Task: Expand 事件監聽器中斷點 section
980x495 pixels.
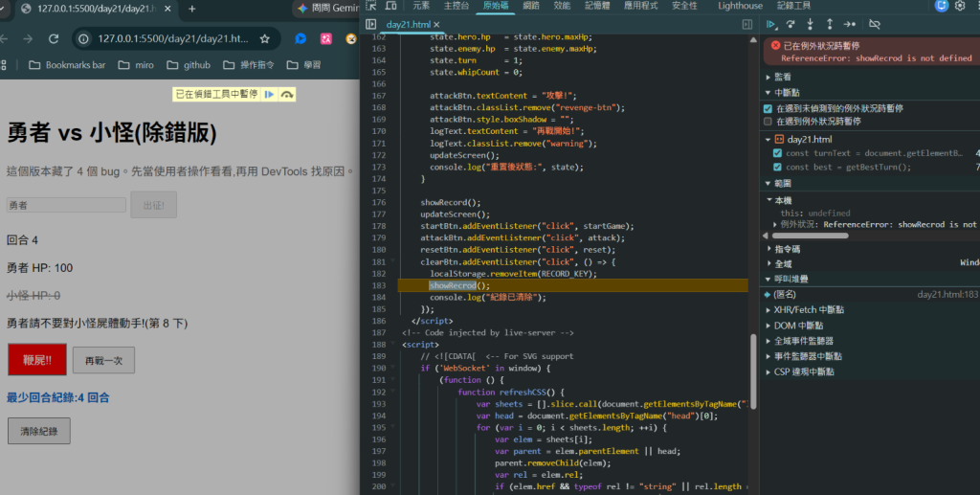Action: coord(768,356)
